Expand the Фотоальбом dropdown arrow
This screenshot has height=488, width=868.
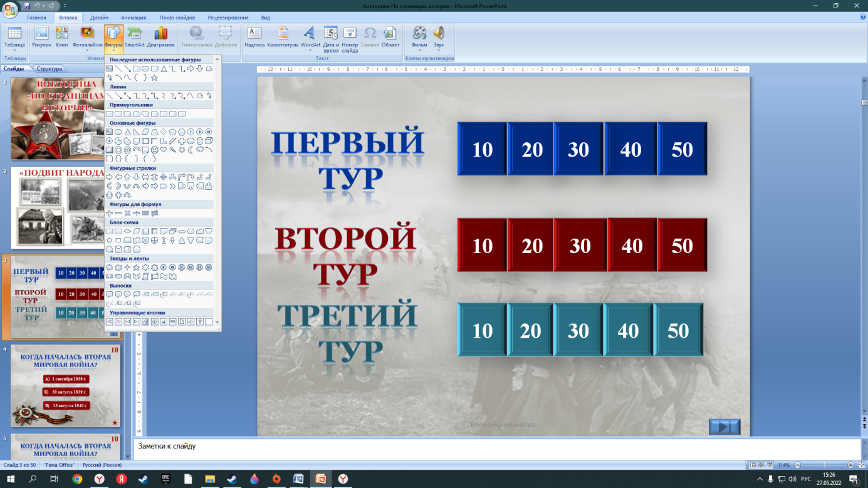(x=87, y=51)
